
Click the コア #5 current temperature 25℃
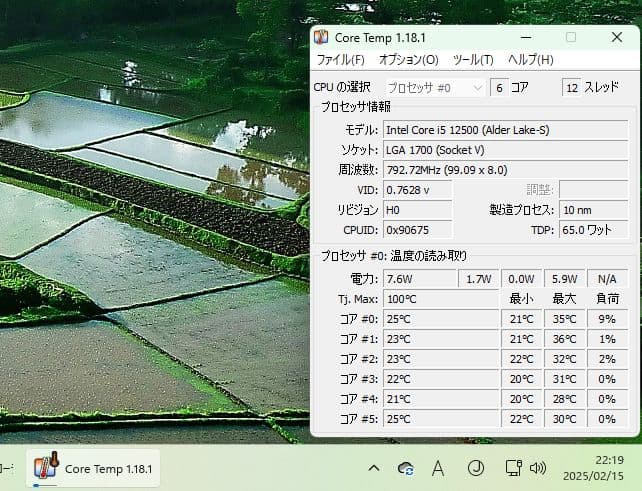pos(441,419)
